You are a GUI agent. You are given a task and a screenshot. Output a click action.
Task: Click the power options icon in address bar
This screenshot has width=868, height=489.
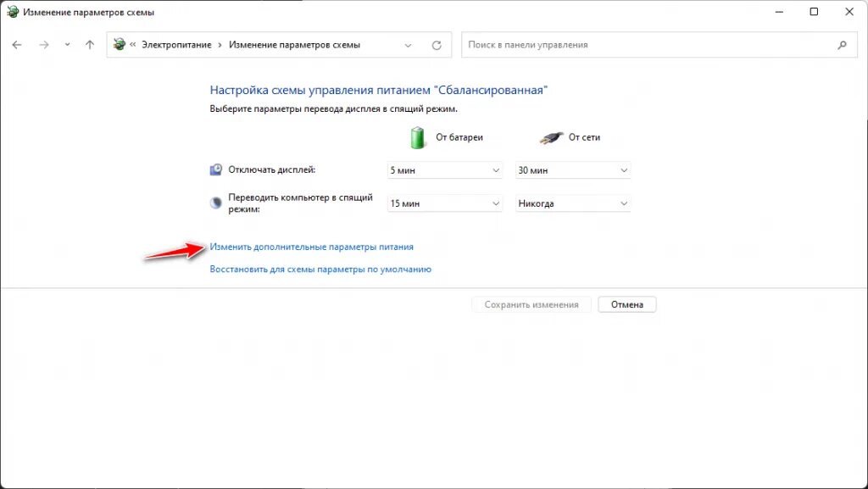click(x=119, y=44)
